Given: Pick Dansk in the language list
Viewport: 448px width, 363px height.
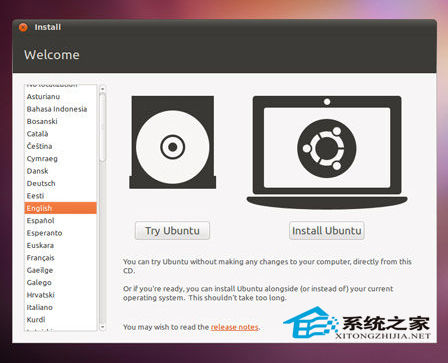Looking at the screenshot, I should (x=61, y=171).
